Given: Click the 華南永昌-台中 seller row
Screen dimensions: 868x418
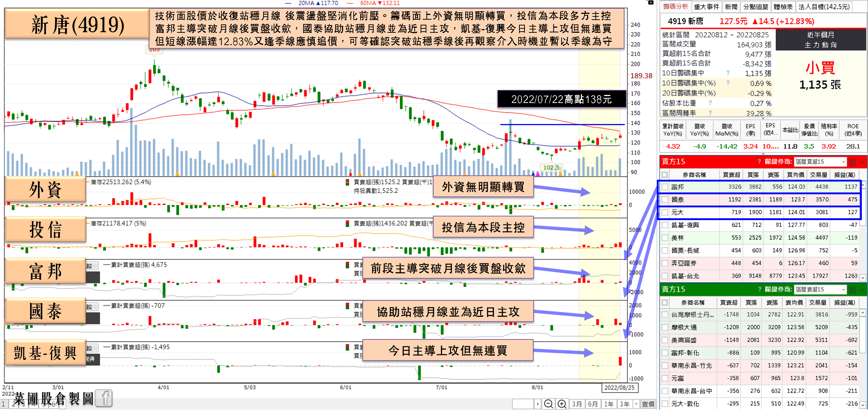Looking at the screenshot, I should point(760,391).
